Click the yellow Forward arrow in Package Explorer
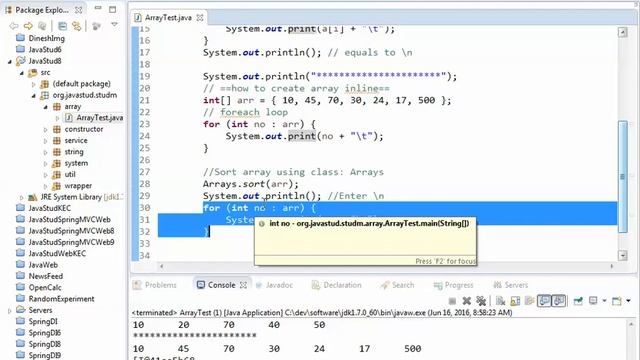640x360 pixels. coord(28,26)
